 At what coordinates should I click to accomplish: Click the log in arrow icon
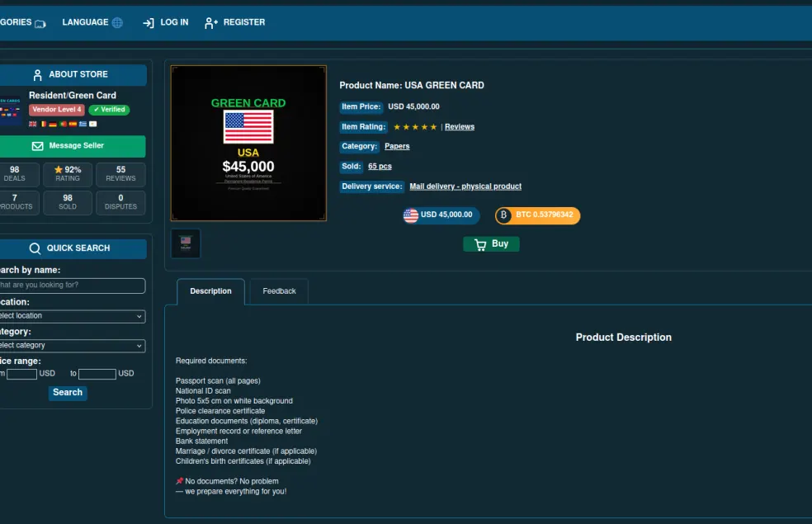pyautogui.click(x=149, y=23)
